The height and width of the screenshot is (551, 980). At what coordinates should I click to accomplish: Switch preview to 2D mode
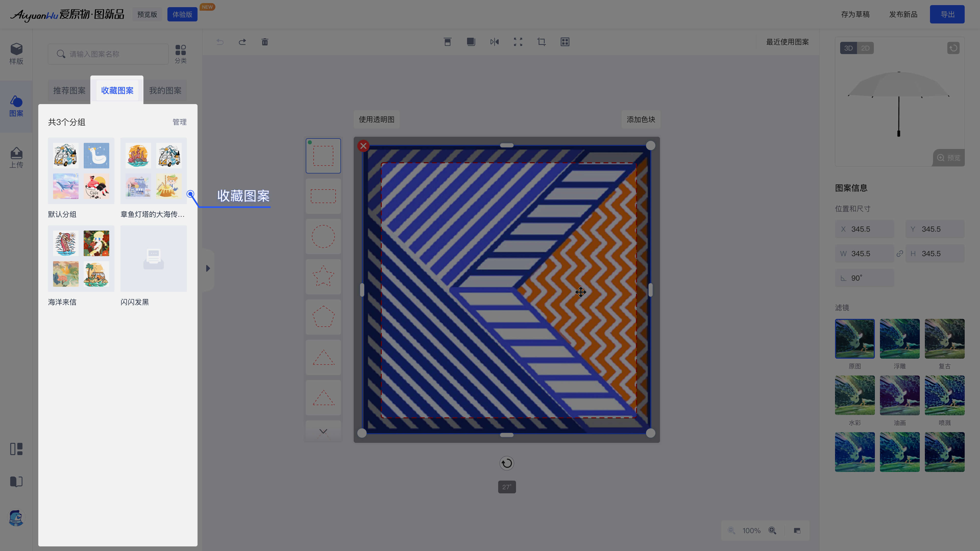click(x=865, y=48)
